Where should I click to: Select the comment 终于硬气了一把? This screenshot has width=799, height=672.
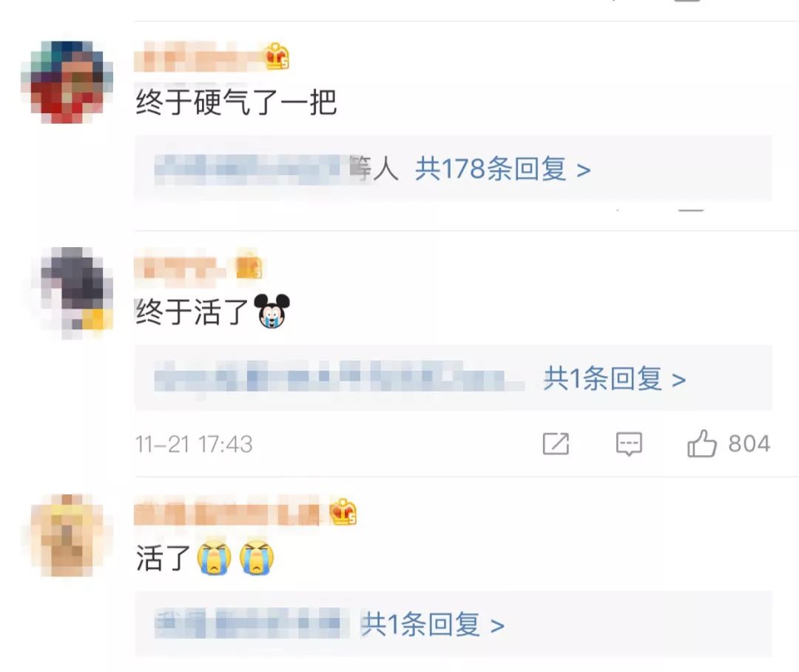point(236,102)
